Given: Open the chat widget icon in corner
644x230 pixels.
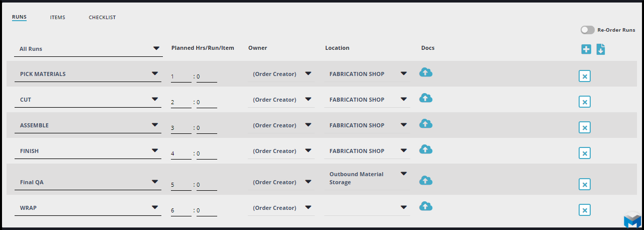Looking at the screenshot, I should pos(632,220).
